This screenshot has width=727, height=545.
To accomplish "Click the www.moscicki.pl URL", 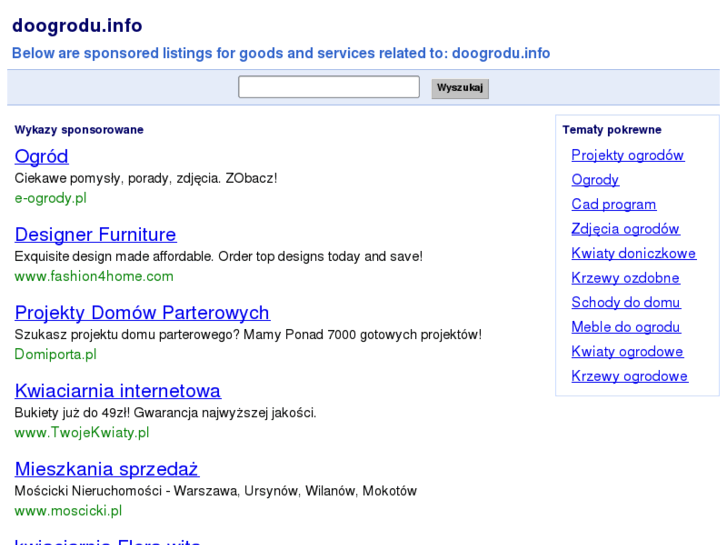I will [69, 511].
